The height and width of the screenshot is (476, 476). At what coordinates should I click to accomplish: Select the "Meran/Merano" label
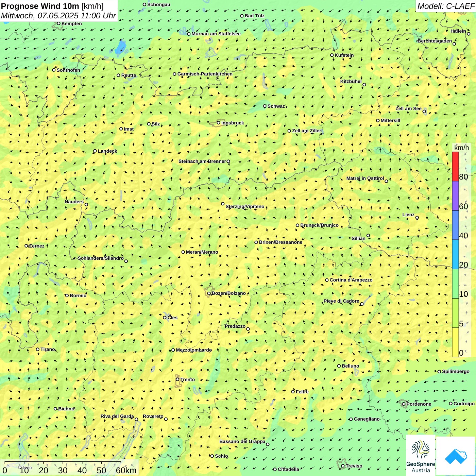coord(202,252)
